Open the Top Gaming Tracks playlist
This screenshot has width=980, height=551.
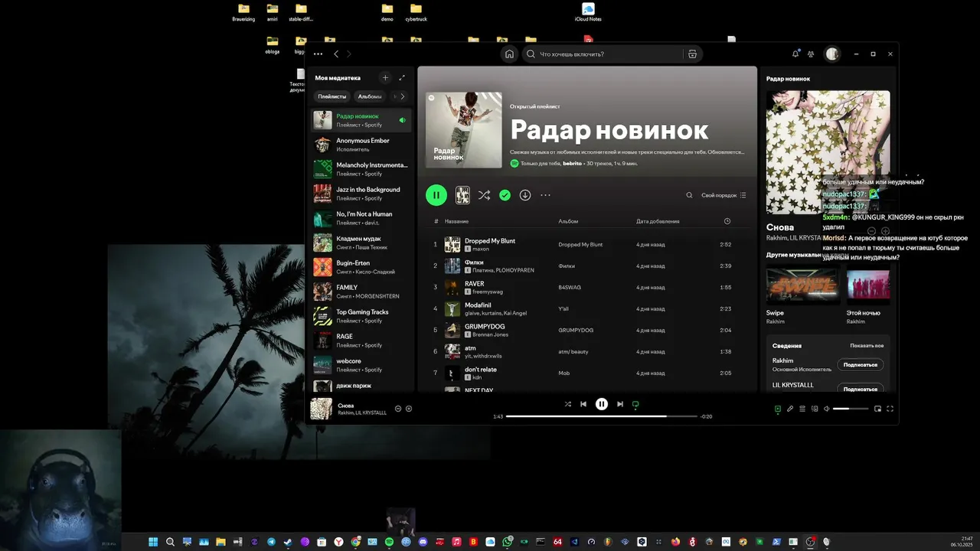pos(361,316)
